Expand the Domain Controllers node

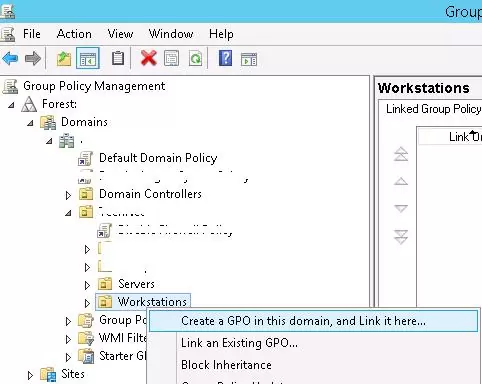pos(68,195)
